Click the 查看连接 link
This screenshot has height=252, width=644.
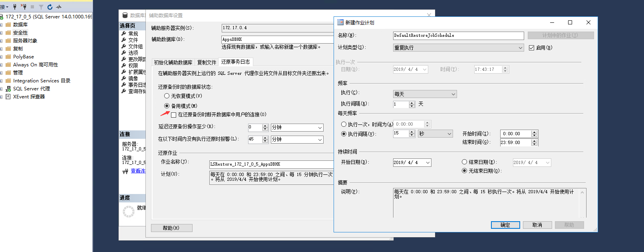pos(138,171)
